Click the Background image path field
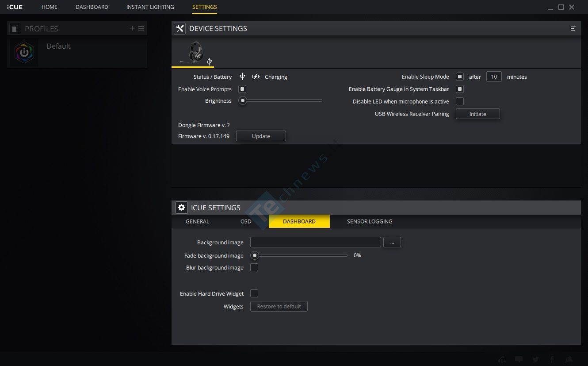Image resolution: width=588 pixels, height=366 pixels. 316,242
